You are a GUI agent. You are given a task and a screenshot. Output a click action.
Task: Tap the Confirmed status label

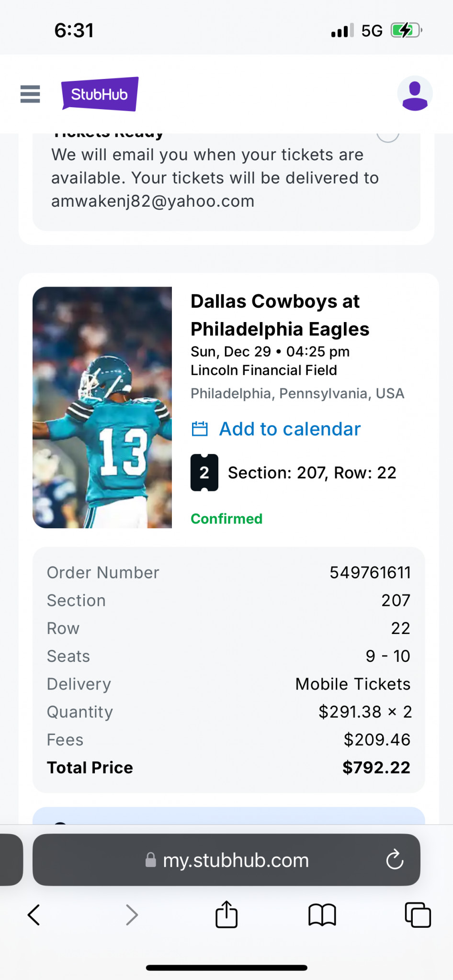(226, 519)
